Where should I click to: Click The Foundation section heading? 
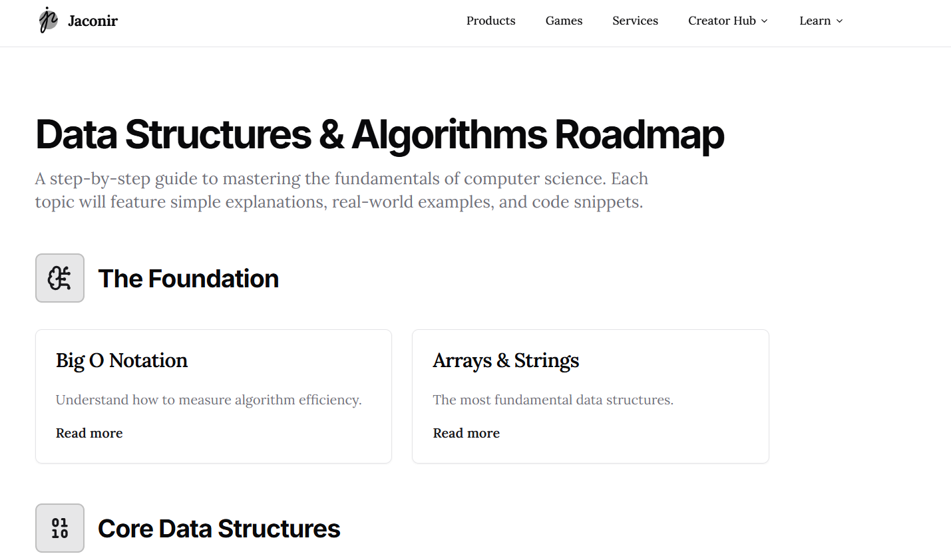pyautogui.click(x=188, y=278)
